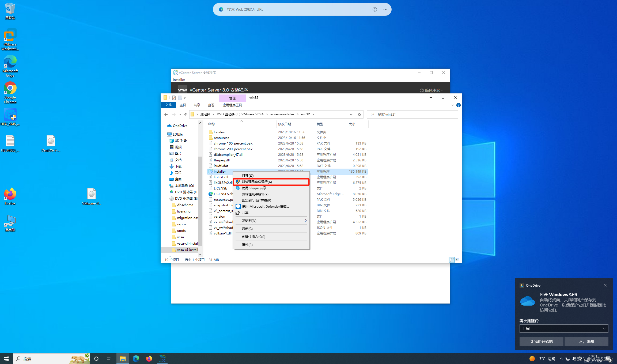This screenshot has width=617, height=364.
Task: Select OneDrive in the navigation pane
Action: coord(180,126)
